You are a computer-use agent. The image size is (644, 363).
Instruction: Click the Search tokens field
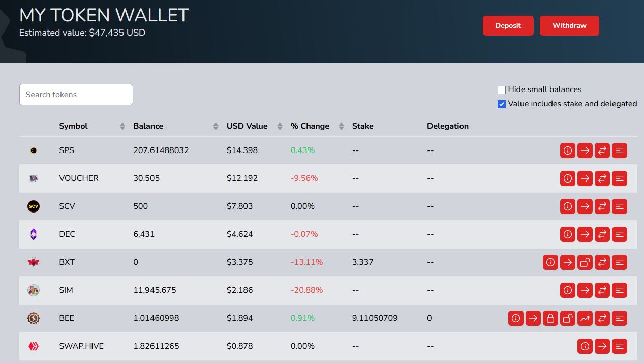point(76,95)
